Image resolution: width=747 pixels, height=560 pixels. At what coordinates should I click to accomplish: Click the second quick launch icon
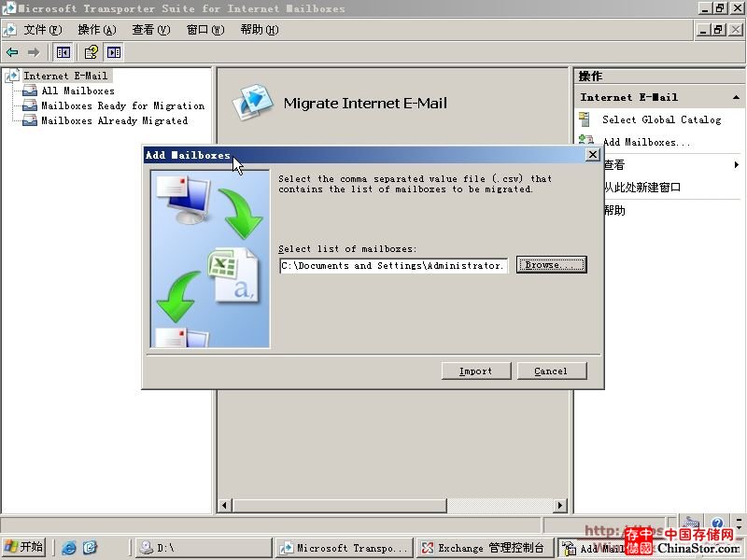point(91,548)
